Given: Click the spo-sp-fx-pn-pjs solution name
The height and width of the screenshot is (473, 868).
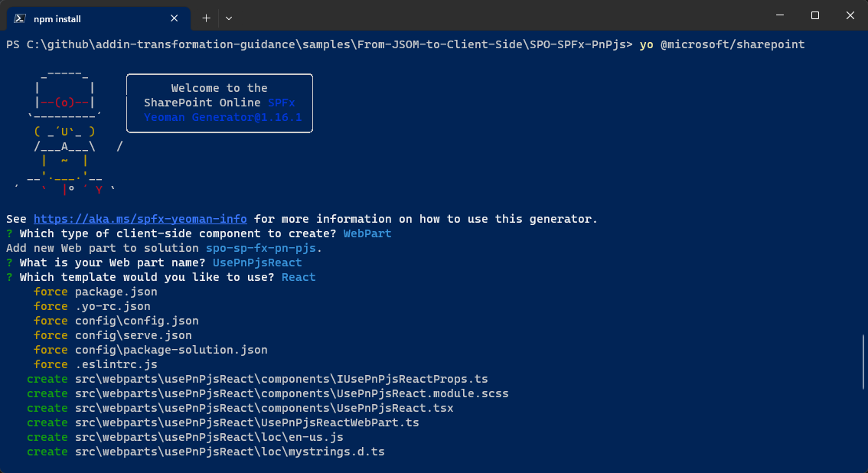Looking at the screenshot, I should click(x=261, y=248).
